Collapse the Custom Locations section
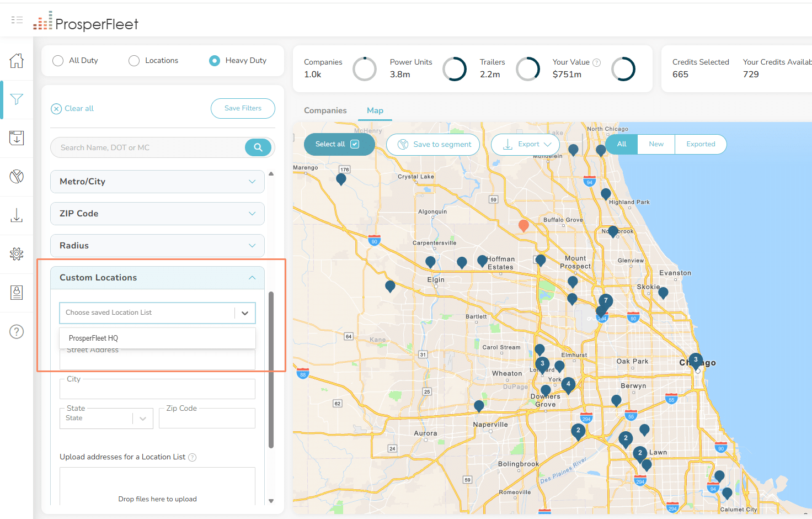The height and width of the screenshot is (519, 812). (157, 278)
